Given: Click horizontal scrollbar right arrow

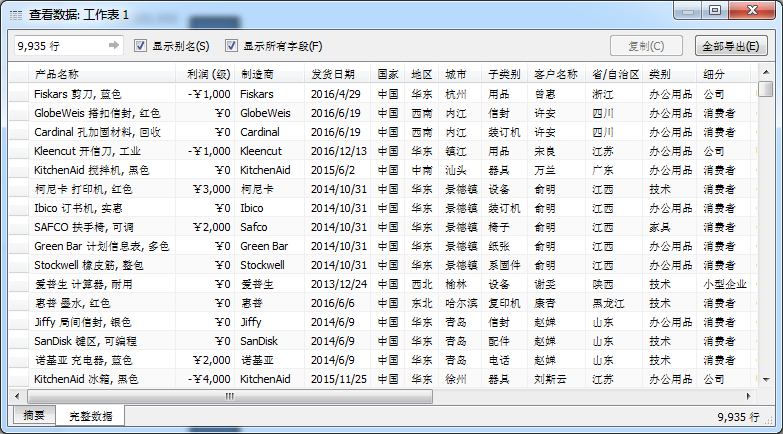Looking at the screenshot, I should [749, 397].
